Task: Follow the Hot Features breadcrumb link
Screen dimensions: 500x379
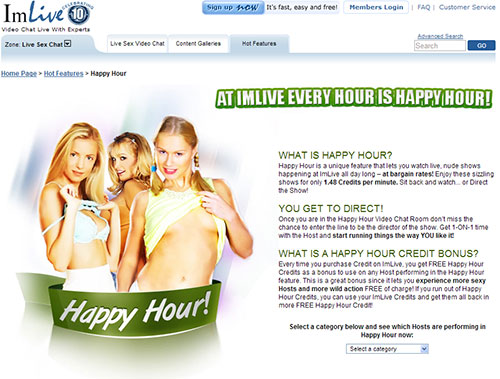Action: coord(63,74)
